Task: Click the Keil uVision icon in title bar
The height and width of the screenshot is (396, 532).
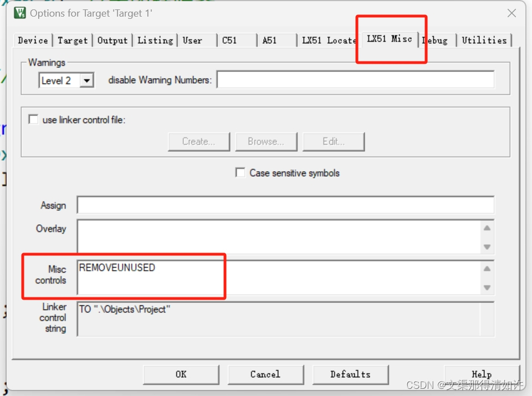Action: click(20, 13)
